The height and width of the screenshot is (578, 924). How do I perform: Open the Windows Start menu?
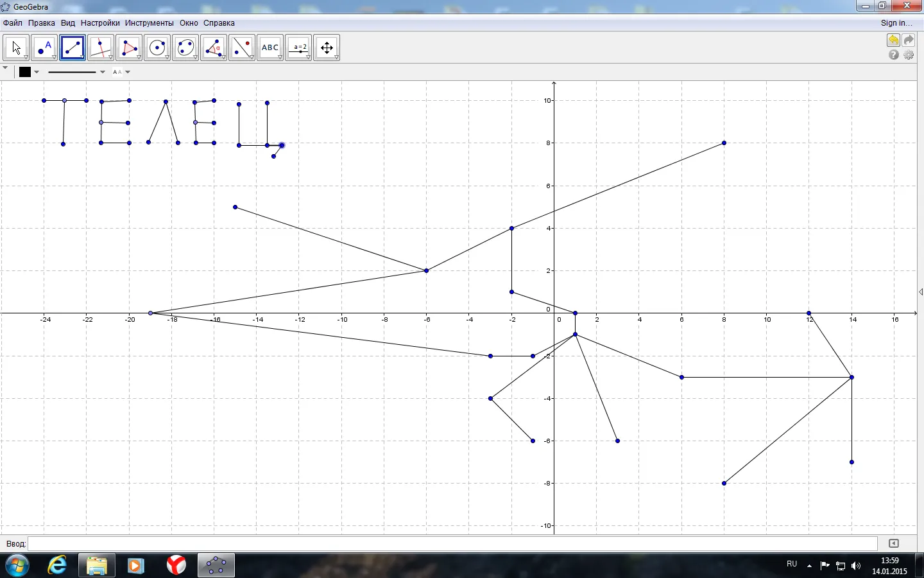pos(17,566)
